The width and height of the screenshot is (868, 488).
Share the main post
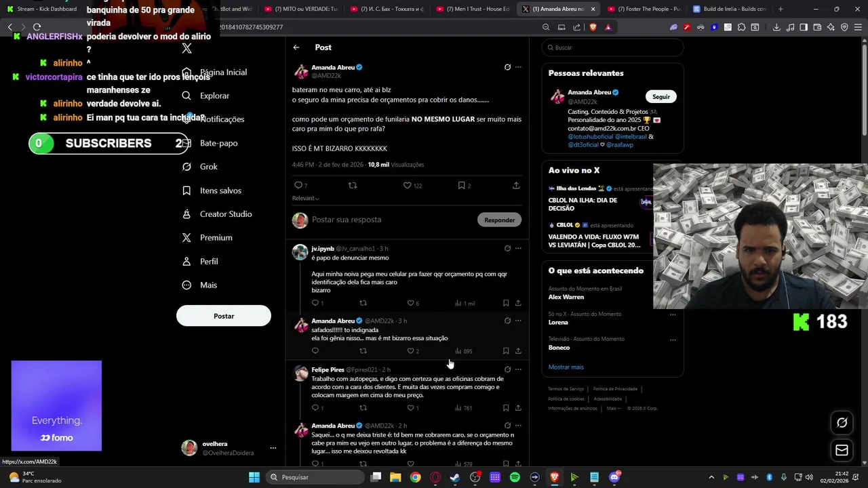[x=516, y=185]
